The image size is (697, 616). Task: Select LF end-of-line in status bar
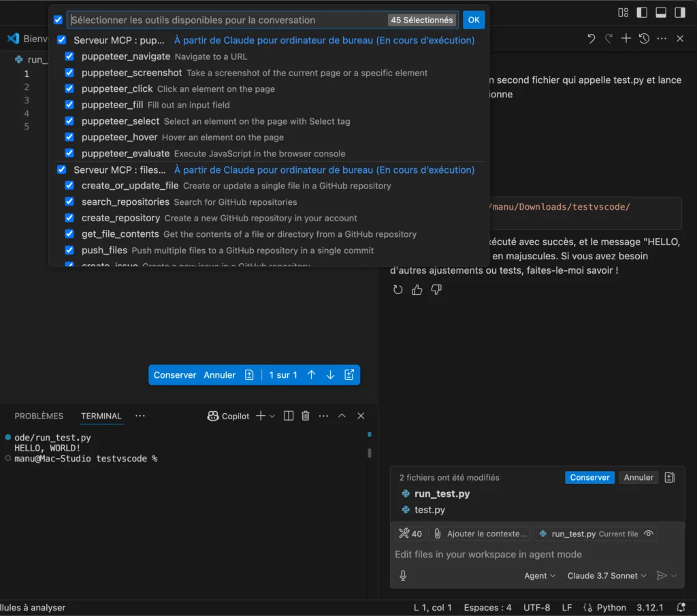pyautogui.click(x=567, y=608)
